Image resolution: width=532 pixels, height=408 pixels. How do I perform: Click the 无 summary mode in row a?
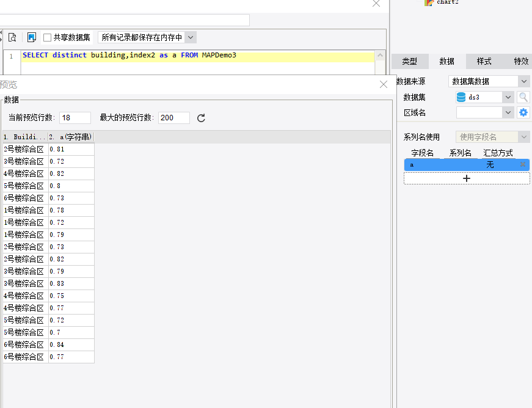pos(490,165)
